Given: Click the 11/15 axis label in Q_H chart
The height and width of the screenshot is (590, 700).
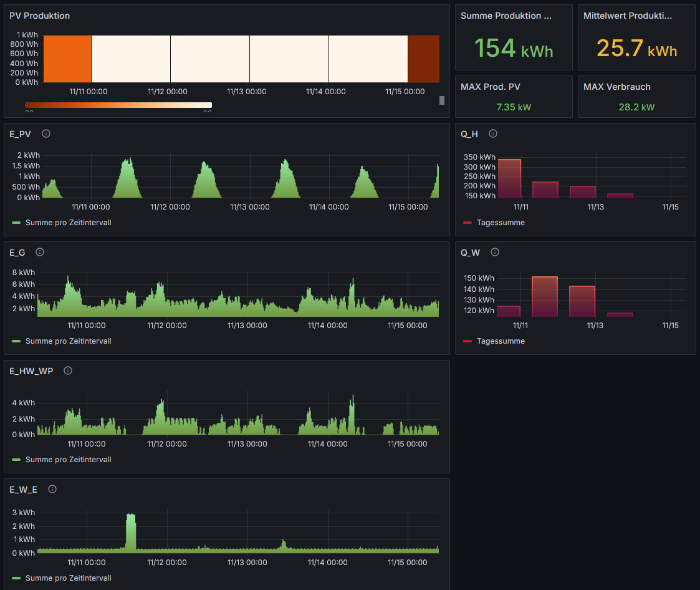Looking at the screenshot, I should [671, 207].
